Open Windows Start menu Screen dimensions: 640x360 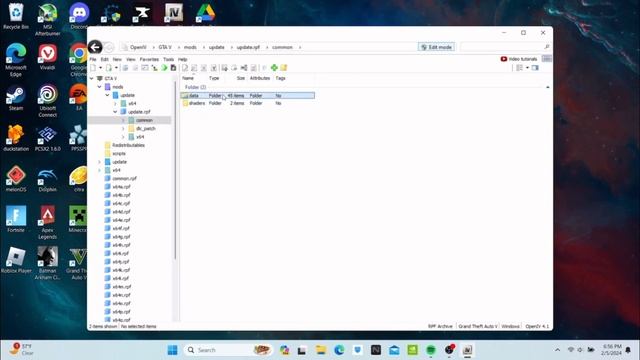[x=173, y=350]
